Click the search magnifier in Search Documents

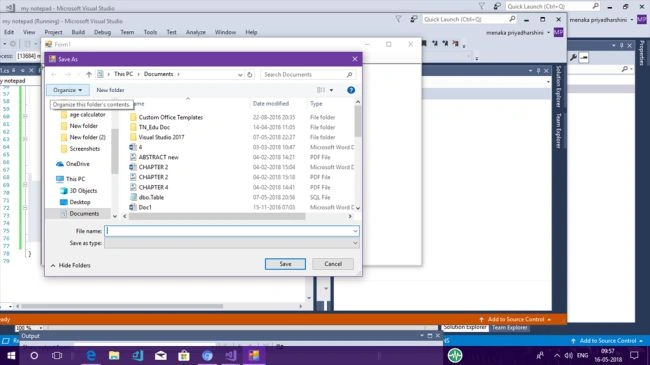[349, 75]
